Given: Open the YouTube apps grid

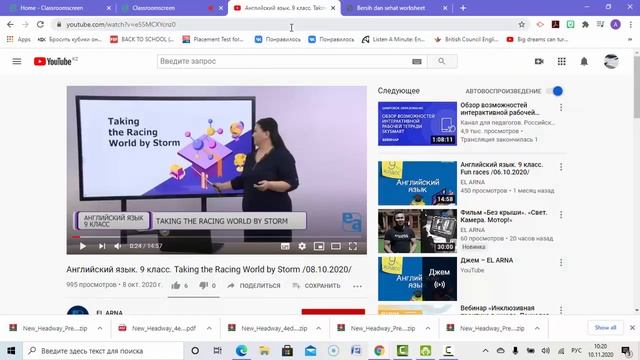Looking at the screenshot, I should tap(562, 61).
